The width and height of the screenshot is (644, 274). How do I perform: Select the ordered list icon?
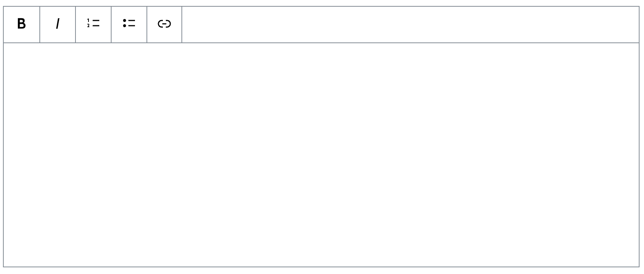(93, 24)
